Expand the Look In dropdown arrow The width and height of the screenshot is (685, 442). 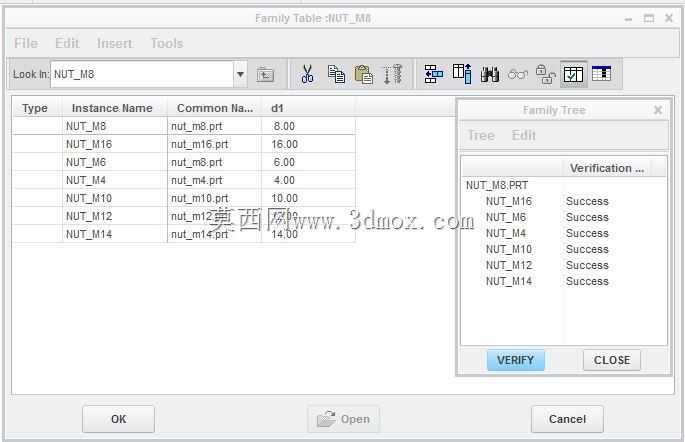240,74
